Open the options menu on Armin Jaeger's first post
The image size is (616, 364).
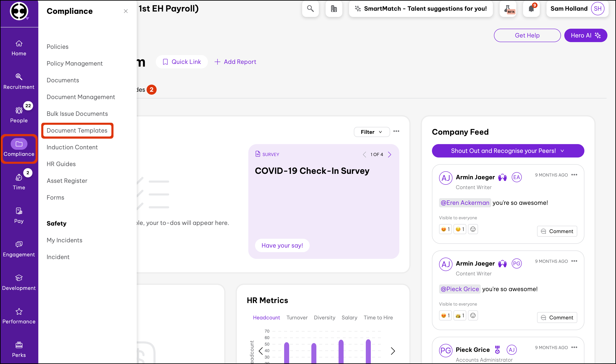575,175
